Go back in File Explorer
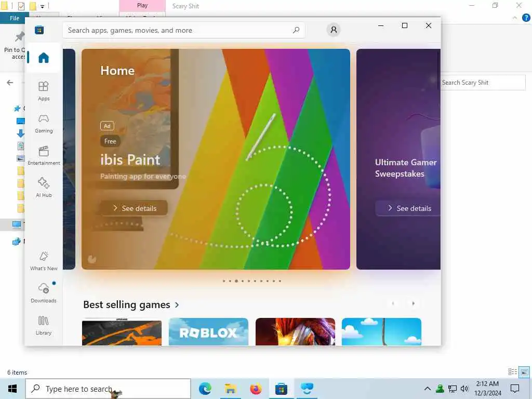Screen dimensions: 532x399 (10, 83)
